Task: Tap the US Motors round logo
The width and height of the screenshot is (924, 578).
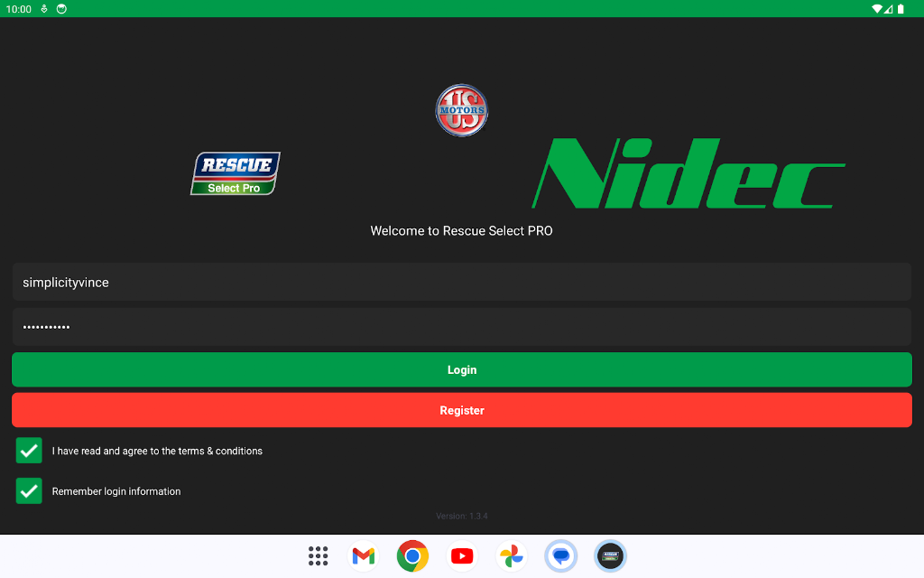Action: click(461, 110)
